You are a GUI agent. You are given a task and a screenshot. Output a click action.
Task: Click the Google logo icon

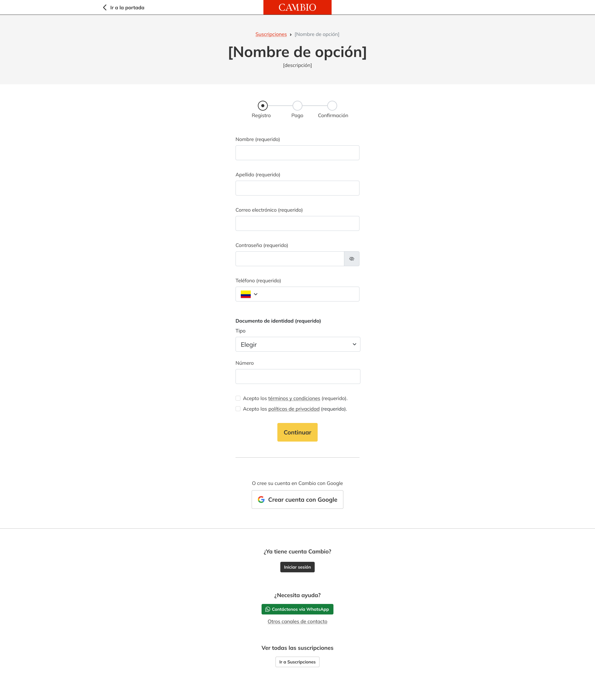(261, 500)
